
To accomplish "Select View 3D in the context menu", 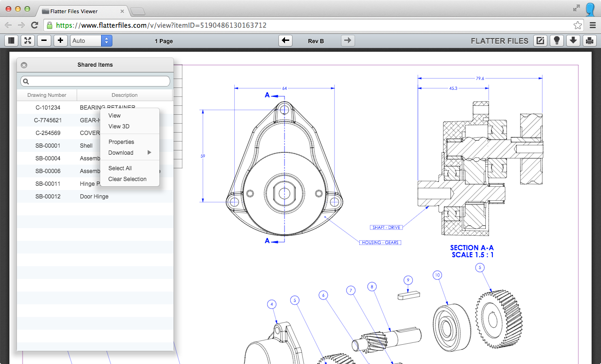I will pos(130,126).
